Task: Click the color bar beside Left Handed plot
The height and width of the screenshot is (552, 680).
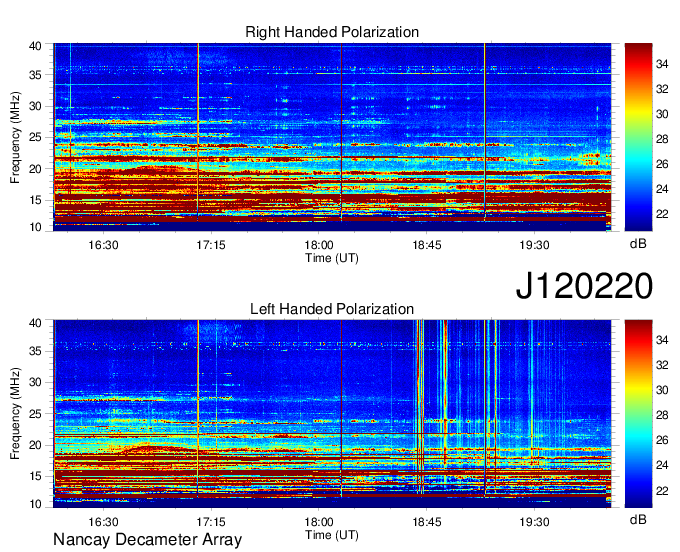Action: [x=638, y=414]
